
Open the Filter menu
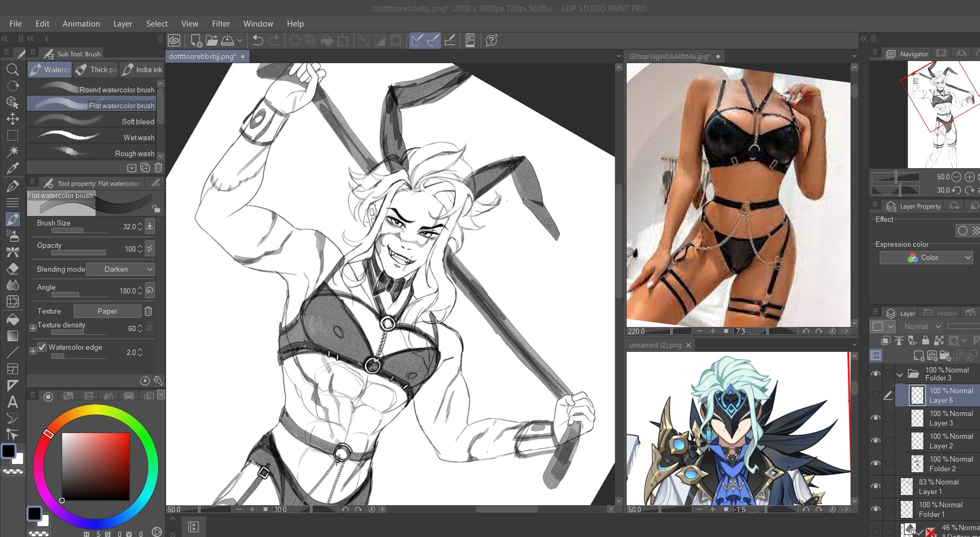[221, 24]
